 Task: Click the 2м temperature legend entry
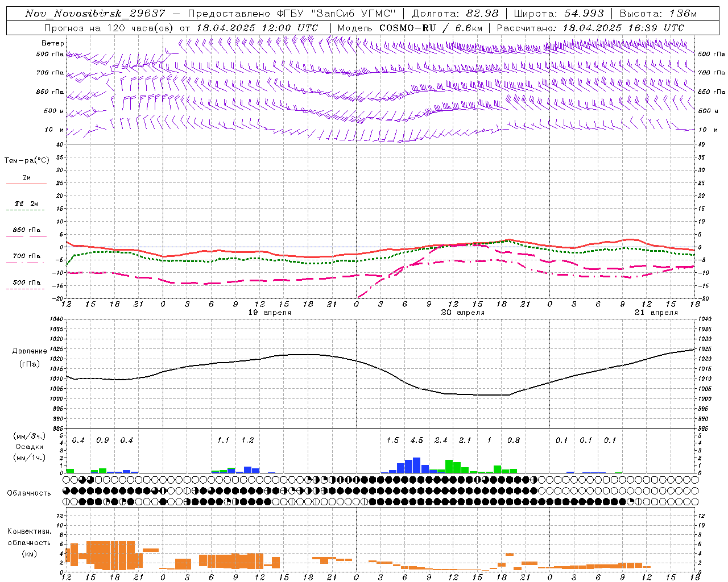coord(27,178)
